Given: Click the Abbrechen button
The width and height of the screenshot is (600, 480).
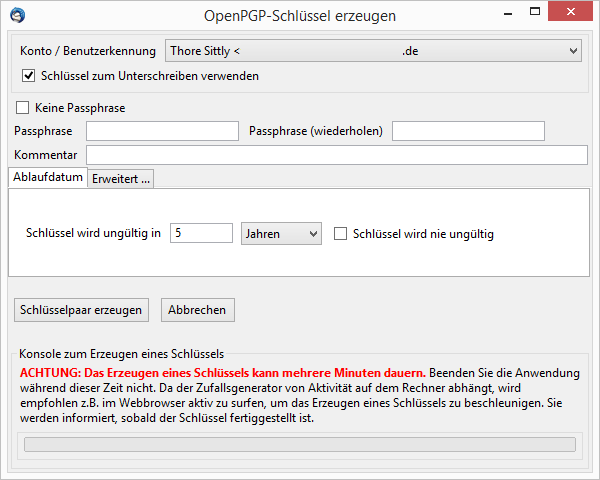Looking at the screenshot, I should tap(197, 310).
